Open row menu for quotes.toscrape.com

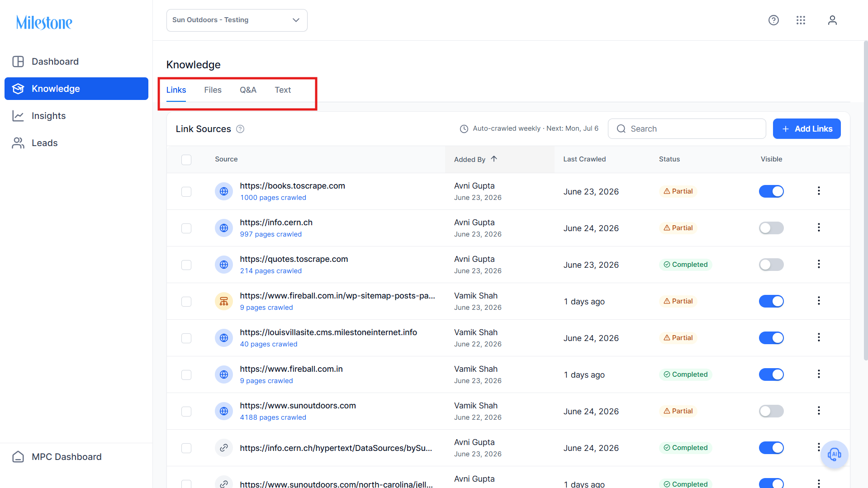(819, 264)
